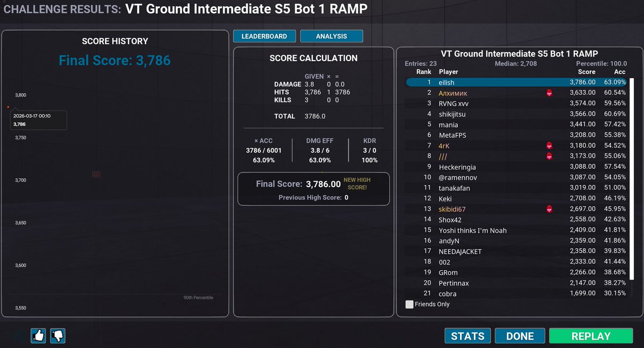Click the DMG EFF label
The width and height of the screenshot is (644, 348).
click(x=320, y=141)
